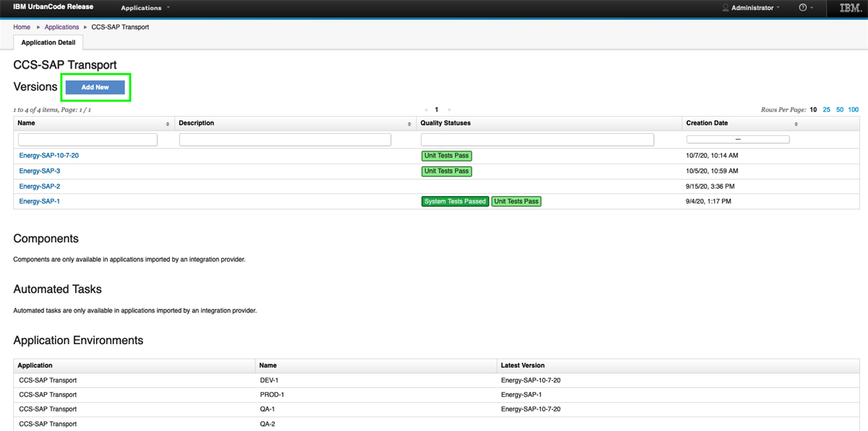Set rows per page to 100

coord(854,110)
